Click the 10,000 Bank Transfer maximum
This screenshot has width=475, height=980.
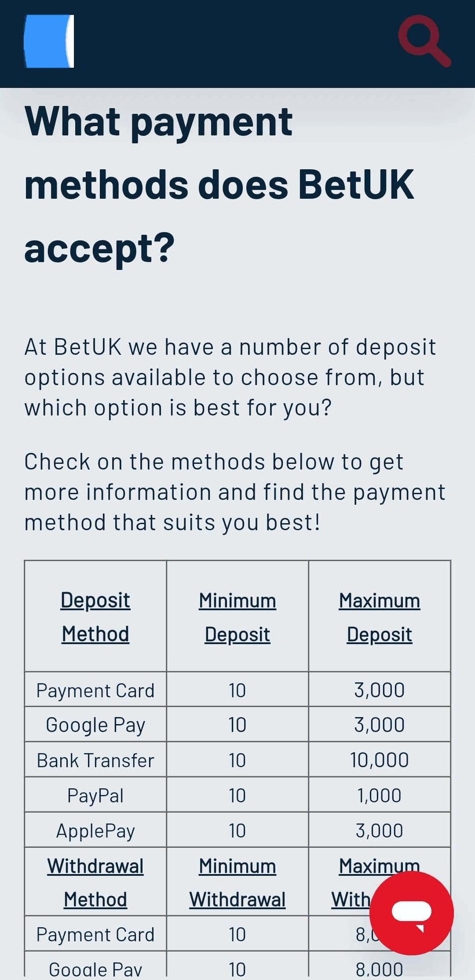[380, 760]
